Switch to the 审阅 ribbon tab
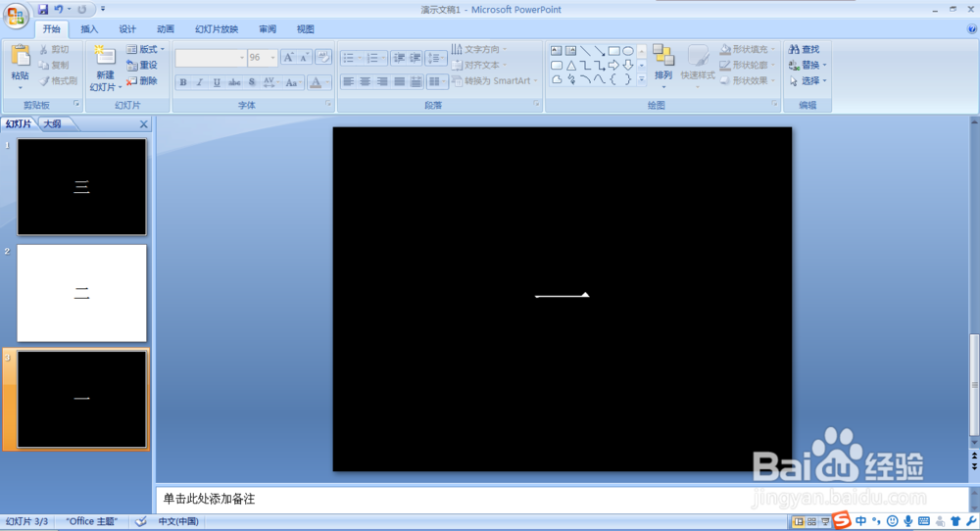 [268, 29]
